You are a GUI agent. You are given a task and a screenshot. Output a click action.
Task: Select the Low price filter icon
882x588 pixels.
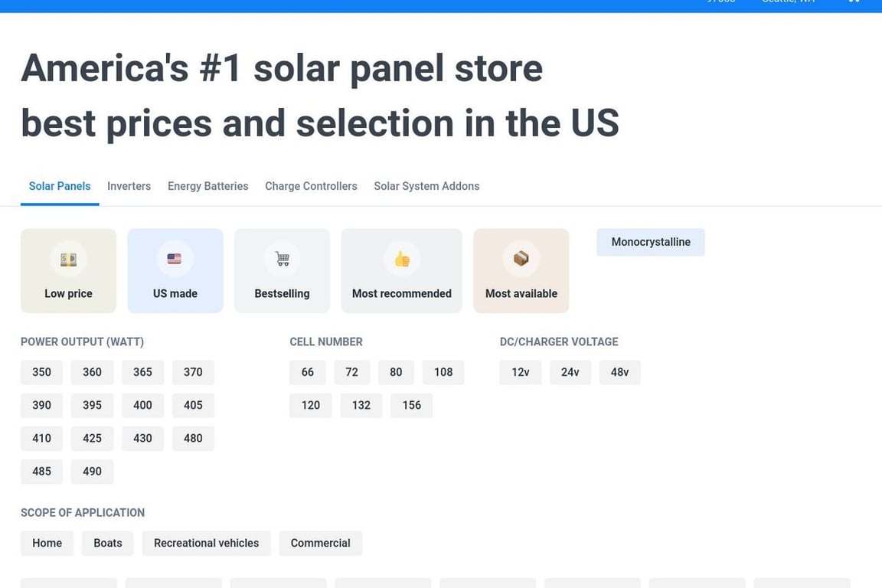click(x=68, y=258)
